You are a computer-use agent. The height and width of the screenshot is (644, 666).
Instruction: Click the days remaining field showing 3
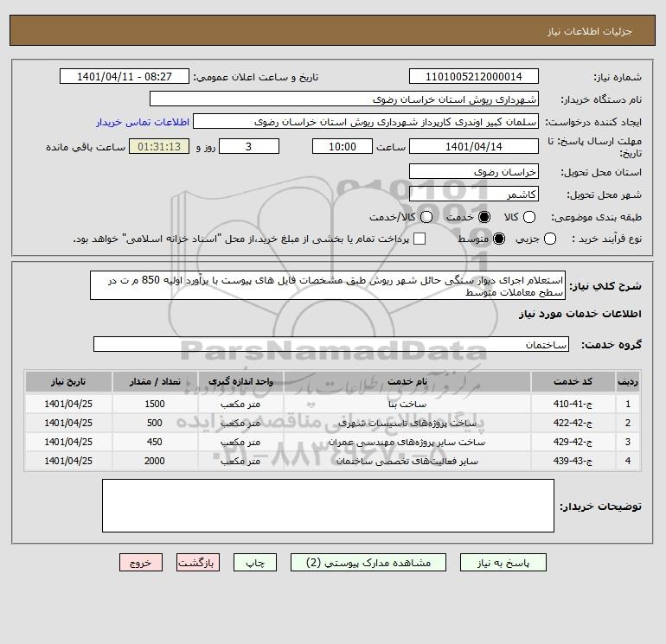(249, 146)
